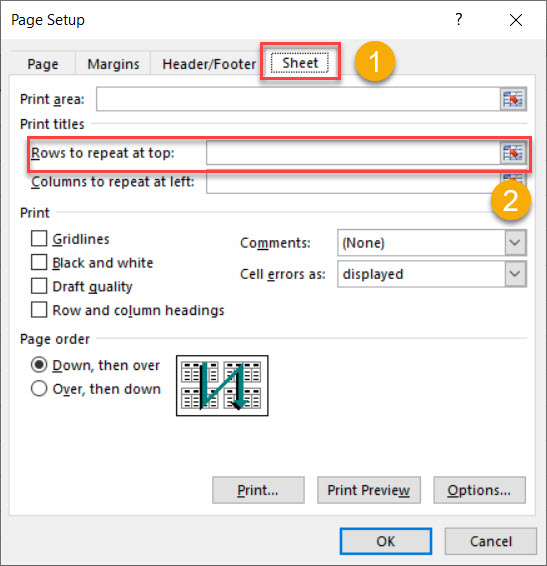Select Down, then over radio button
547x566 pixels.
coord(39,365)
